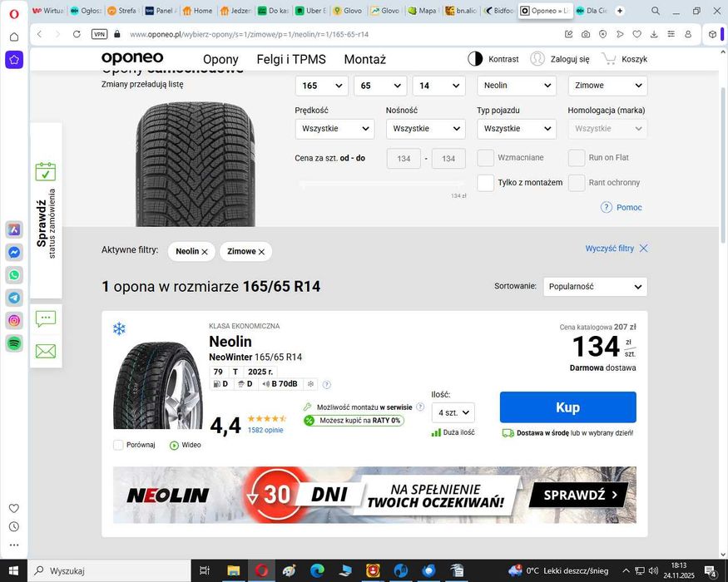Add page to bookmarks heart in address bar

click(x=637, y=34)
